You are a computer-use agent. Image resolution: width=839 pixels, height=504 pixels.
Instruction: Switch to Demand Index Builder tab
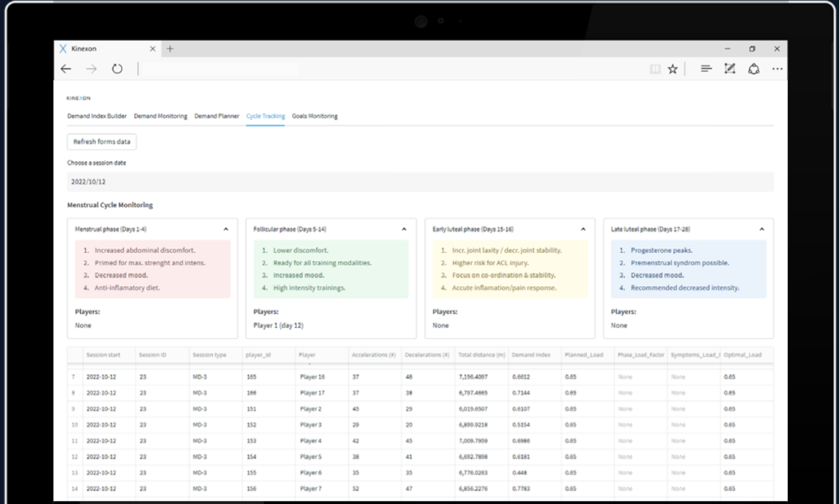pos(97,116)
